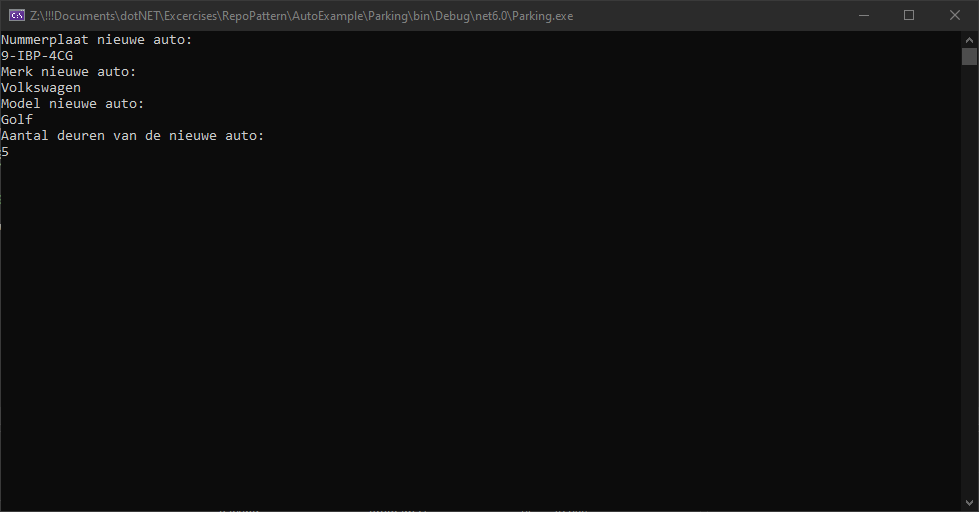Click the scrollbar down arrow
Viewport: 979px width, 512px height.
coord(969,503)
